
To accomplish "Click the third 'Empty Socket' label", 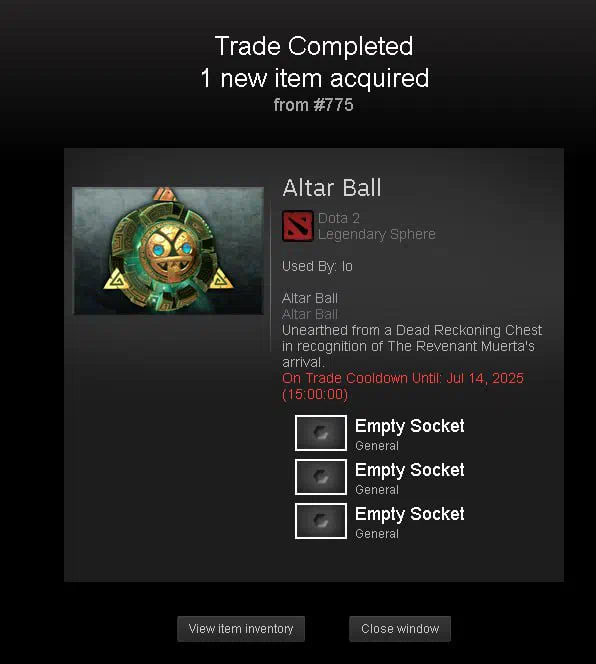I will (x=410, y=514).
